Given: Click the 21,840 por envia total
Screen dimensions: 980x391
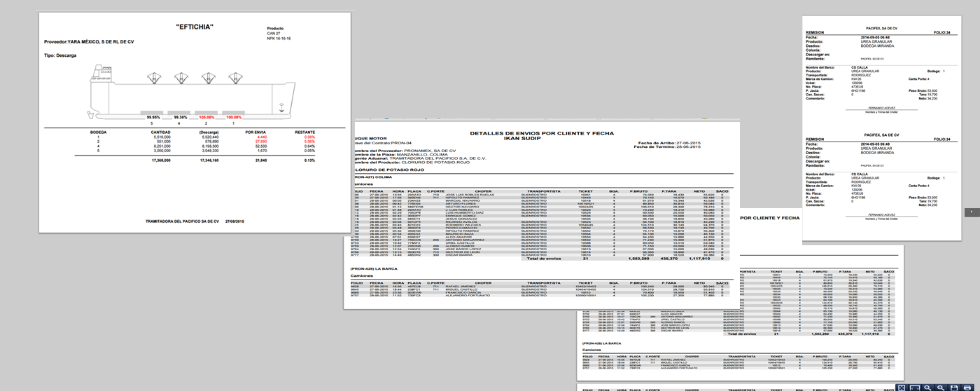Looking at the screenshot, I should (x=260, y=160).
